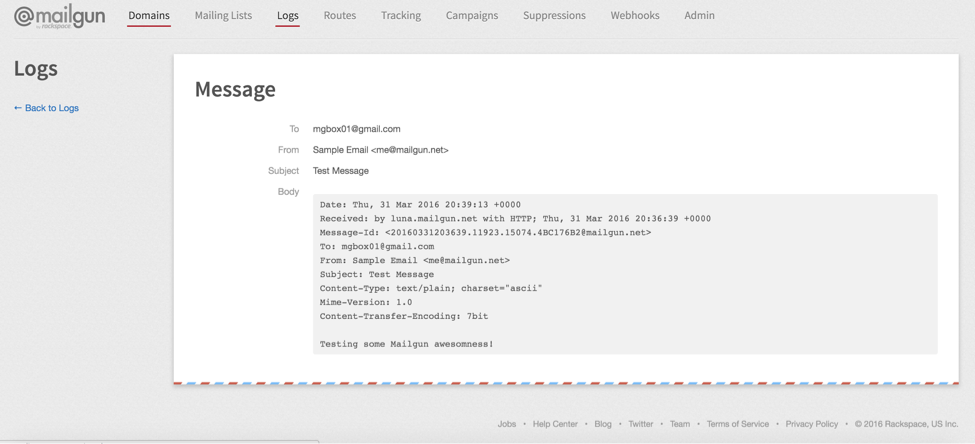This screenshot has height=444, width=975.
Task: Click the body line 'To: mgbox01@gmail.com'
Action: pos(377,246)
